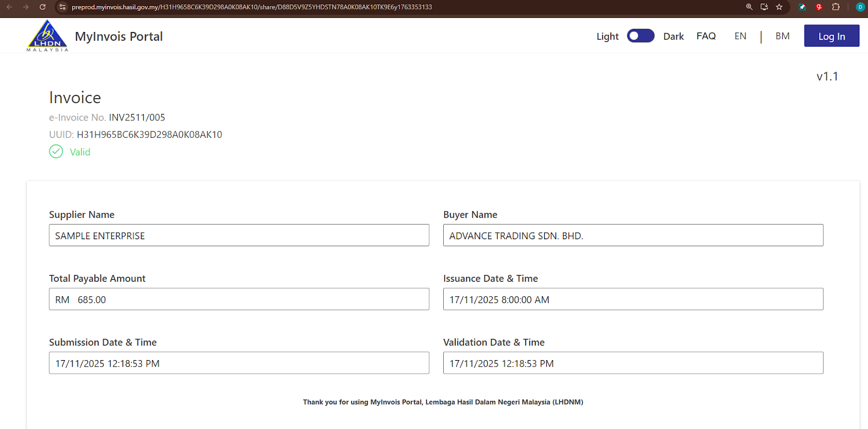
Task: Open the rocket extension icon
Action: coord(802,7)
